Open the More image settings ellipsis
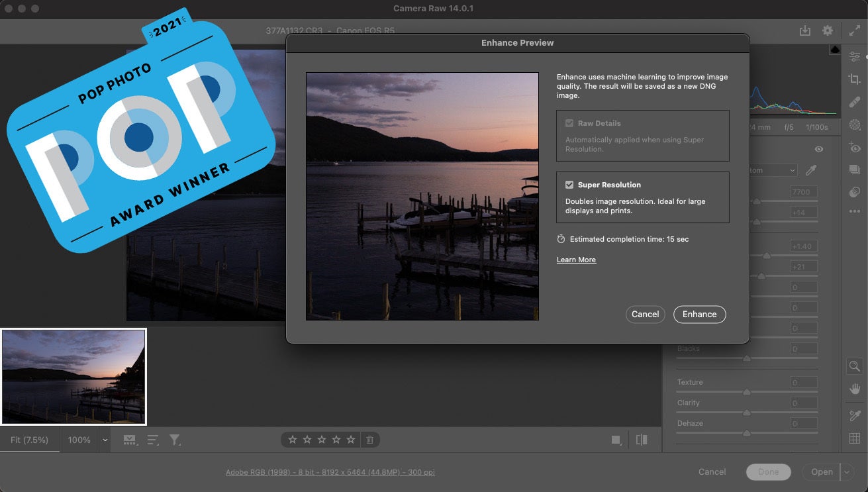 point(854,211)
